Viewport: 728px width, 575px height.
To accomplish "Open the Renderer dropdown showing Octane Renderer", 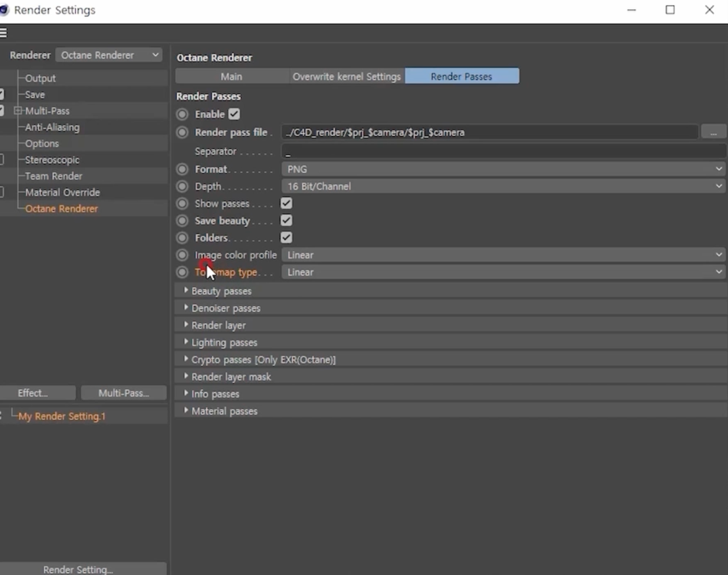I will 109,55.
